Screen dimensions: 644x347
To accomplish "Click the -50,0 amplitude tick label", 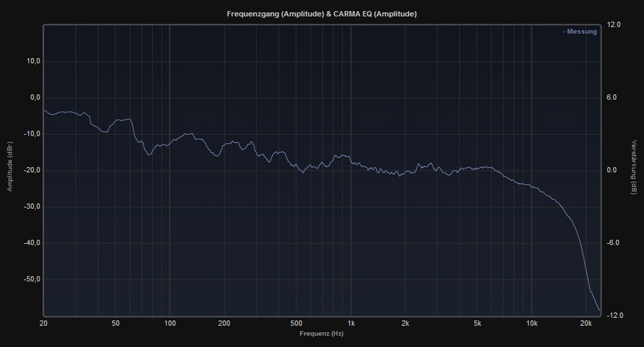I will (32, 279).
